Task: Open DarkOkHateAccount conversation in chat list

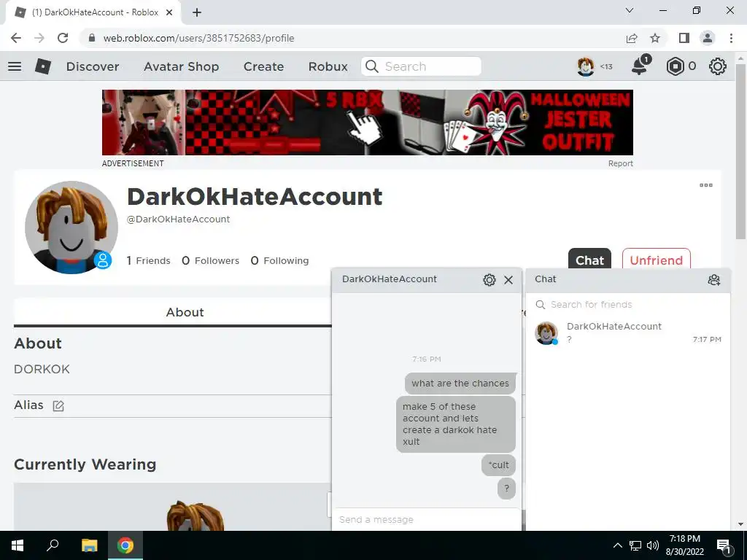Action: [628, 332]
